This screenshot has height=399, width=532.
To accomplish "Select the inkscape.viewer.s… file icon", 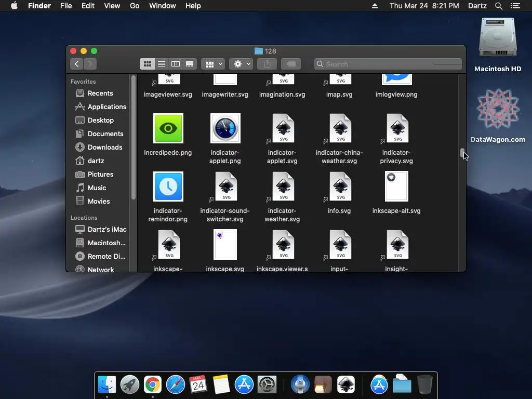I will click(x=283, y=245).
